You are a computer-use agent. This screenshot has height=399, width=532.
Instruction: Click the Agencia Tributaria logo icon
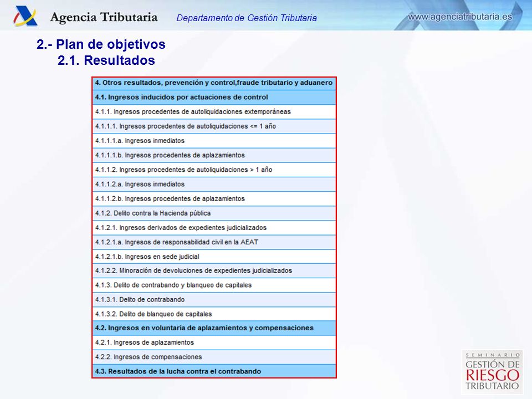click(25, 16)
